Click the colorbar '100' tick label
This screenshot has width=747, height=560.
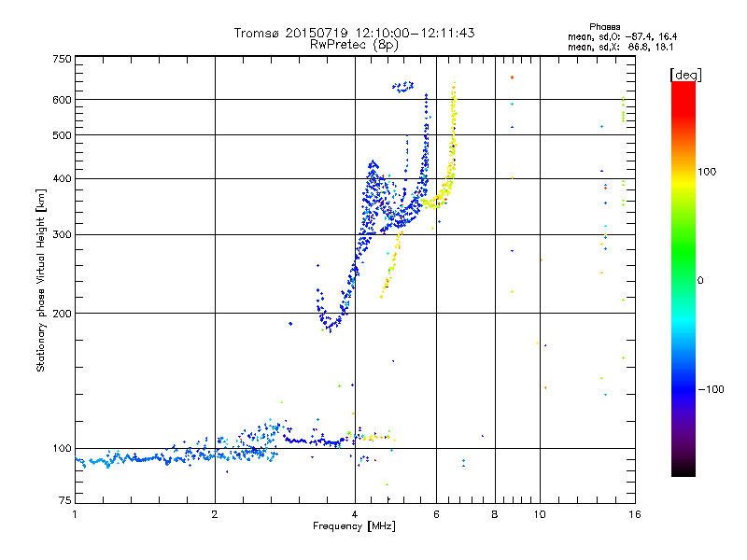click(707, 172)
